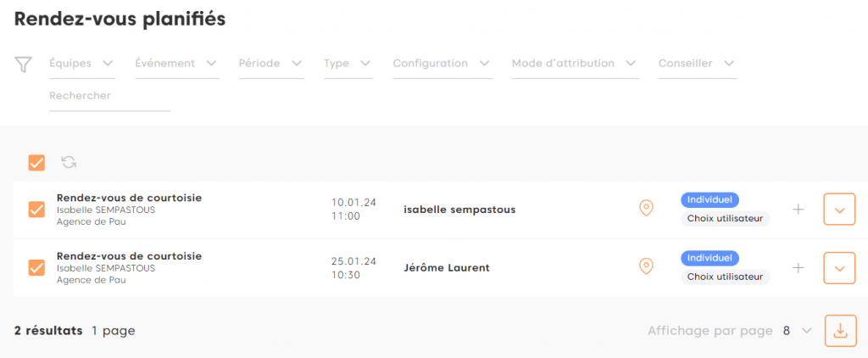
Task: Click the filter funnel icon
Action: [24, 64]
